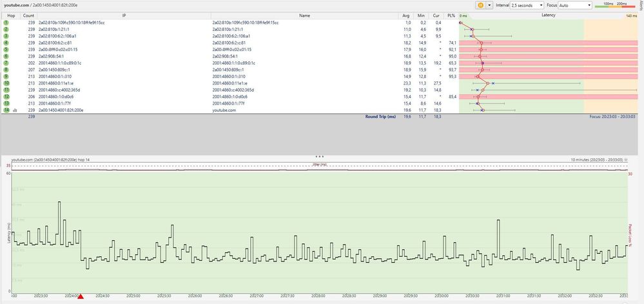Click the Packet Loss % axis label
The image size is (644, 304).
pyautogui.click(x=630, y=236)
